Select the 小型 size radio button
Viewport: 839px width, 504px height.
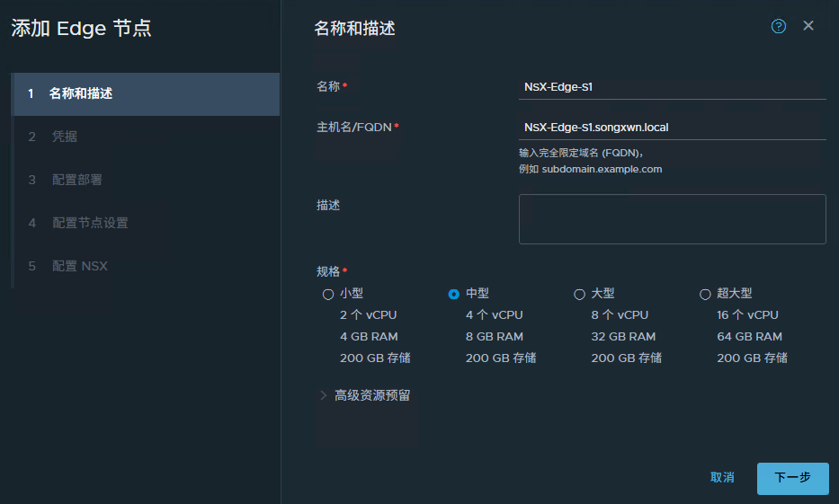click(x=328, y=294)
